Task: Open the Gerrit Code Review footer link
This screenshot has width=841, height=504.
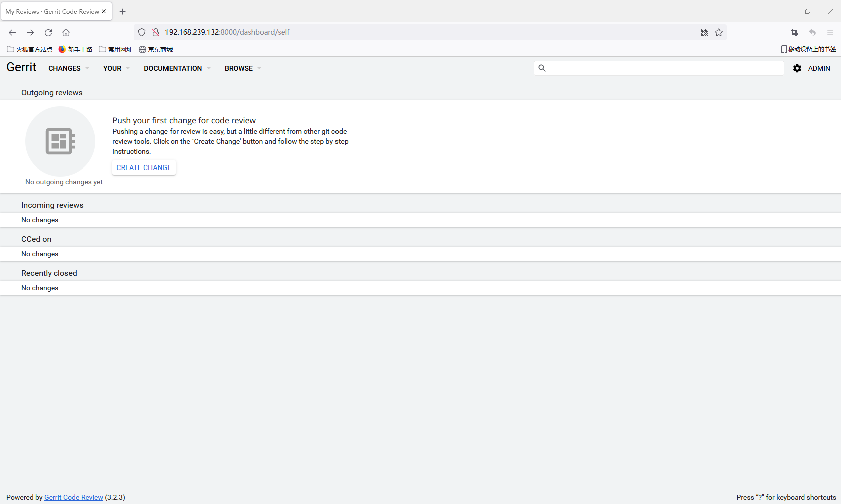Action: pyautogui.click(x=74, y=497)
